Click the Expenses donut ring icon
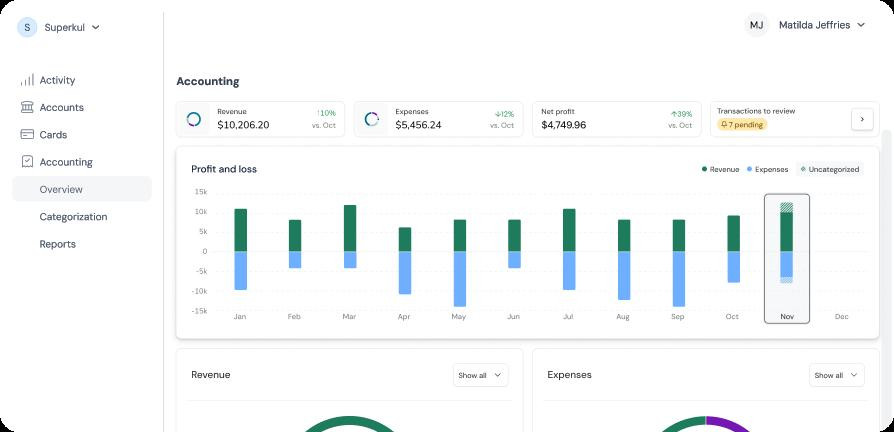The image size is (894, 432). [x=372, y=119]
